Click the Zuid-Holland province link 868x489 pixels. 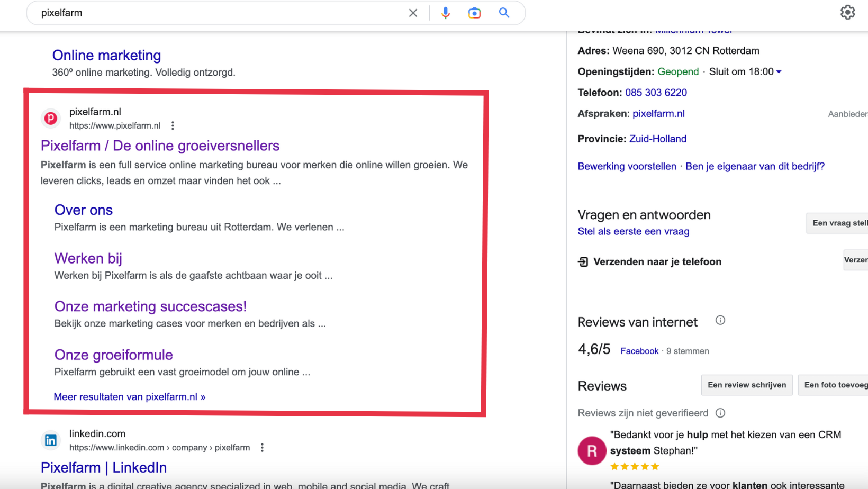click(657, 139)
